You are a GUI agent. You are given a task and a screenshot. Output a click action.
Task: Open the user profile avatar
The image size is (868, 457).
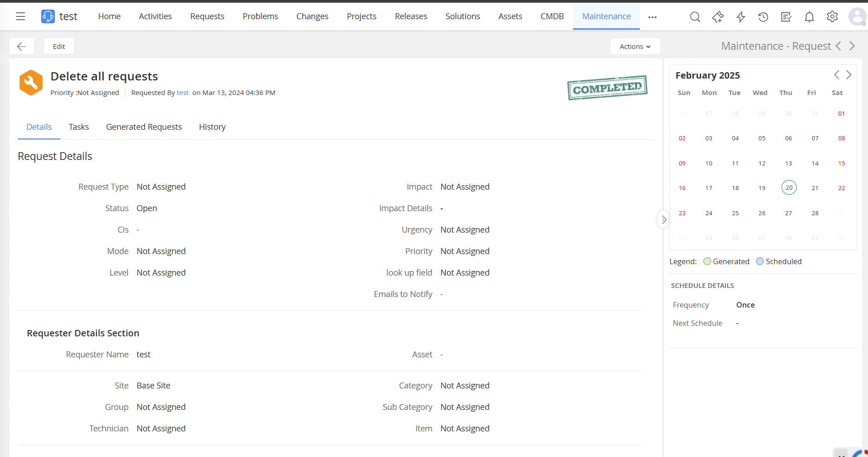pyautogui.click(x=857, y=16)
